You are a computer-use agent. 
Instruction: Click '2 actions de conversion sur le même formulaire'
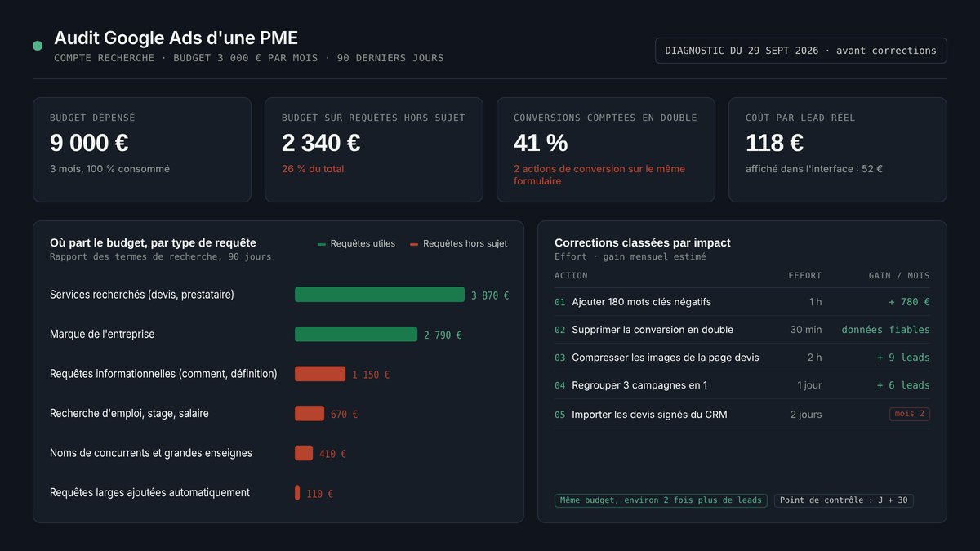[x=599, y=175]
